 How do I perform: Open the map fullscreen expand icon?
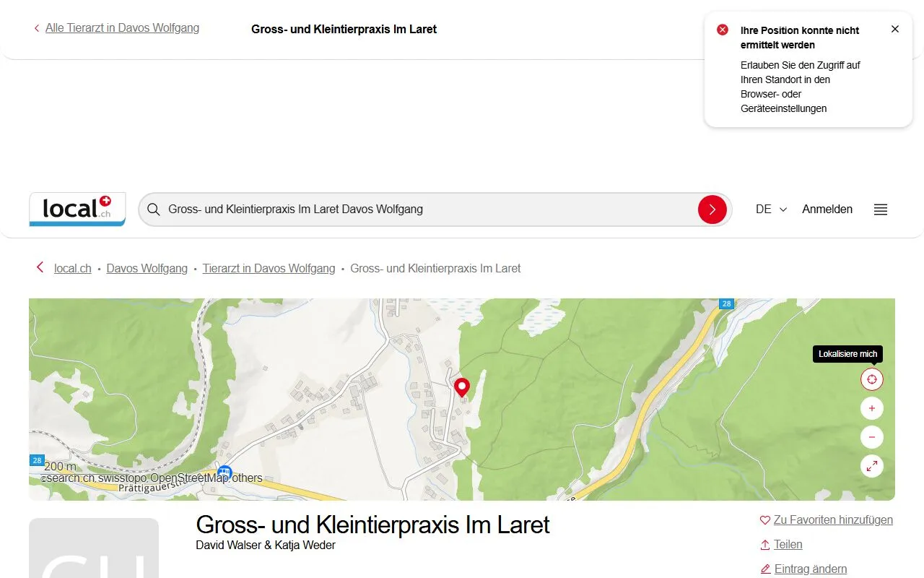(x=871, y=466)
